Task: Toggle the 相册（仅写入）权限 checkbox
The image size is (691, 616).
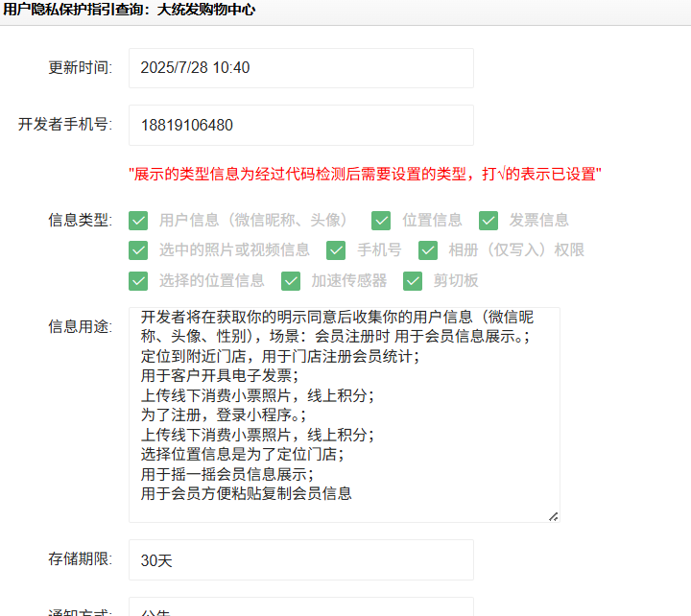Action: point(428,250)
